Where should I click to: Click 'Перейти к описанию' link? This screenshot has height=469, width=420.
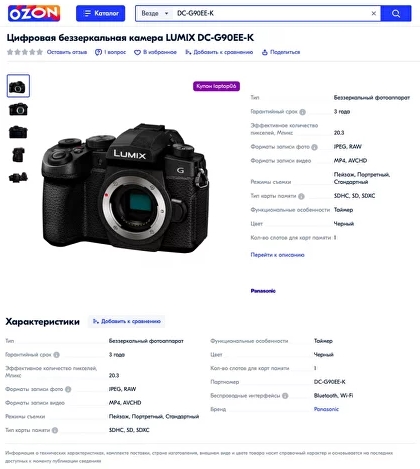[277, 255]
